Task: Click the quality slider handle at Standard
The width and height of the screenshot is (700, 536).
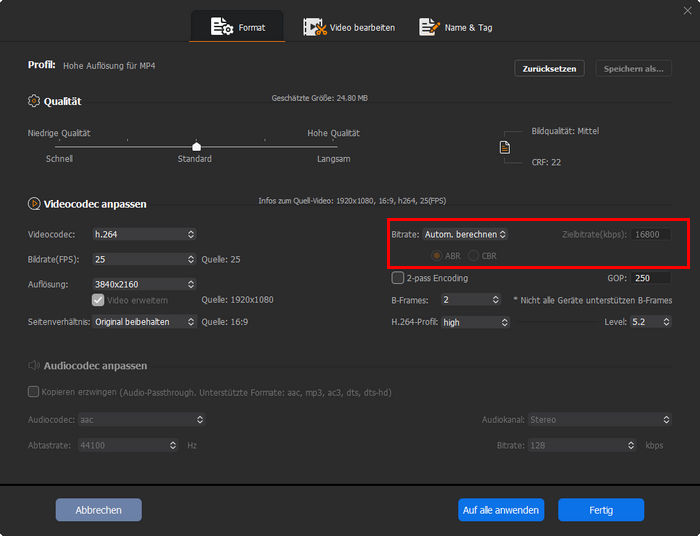Action: click(196, 146)
